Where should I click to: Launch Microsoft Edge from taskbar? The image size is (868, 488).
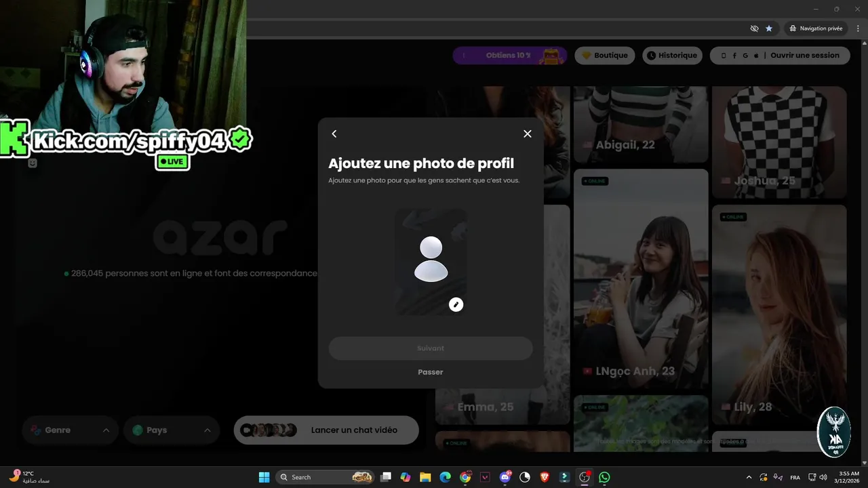445,477
